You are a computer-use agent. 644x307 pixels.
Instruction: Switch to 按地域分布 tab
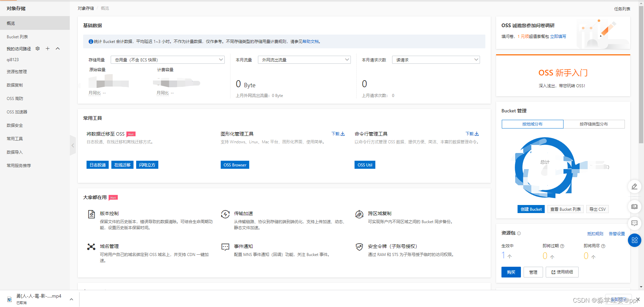[x=532, y=124]
